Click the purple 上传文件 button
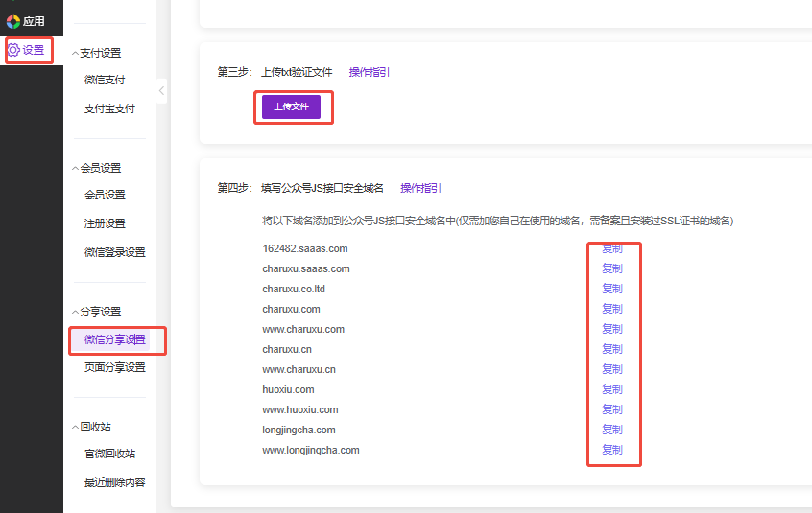This screenshot has height=513, width=812. click(291, 106)
